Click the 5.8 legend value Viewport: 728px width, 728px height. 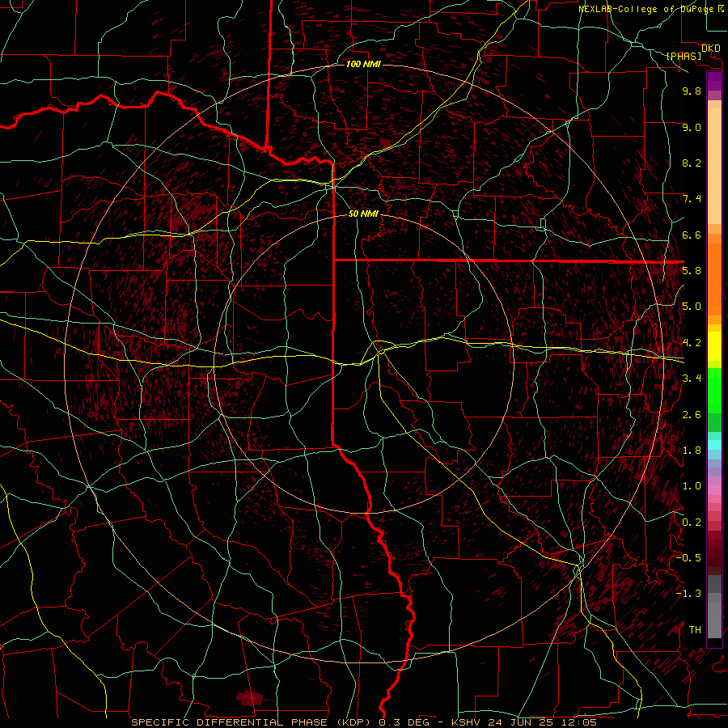(692, 271)
